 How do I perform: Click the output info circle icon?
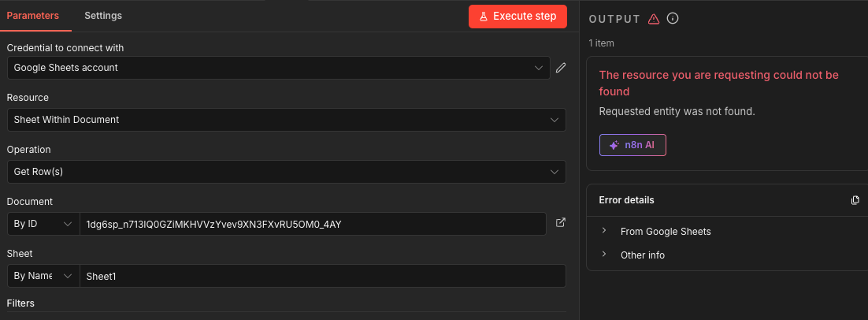coord(673,19)
